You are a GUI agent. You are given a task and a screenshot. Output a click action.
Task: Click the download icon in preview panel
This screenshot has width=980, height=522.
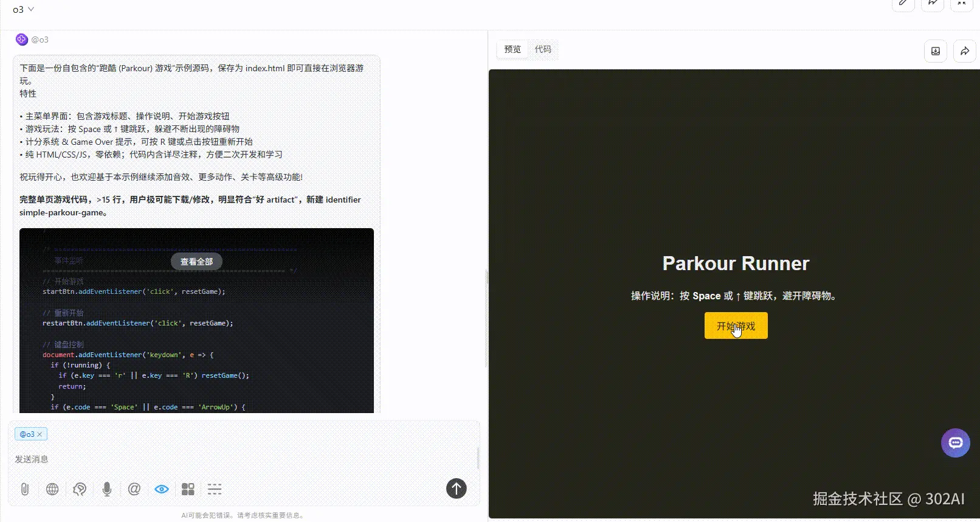coord(936,51)
